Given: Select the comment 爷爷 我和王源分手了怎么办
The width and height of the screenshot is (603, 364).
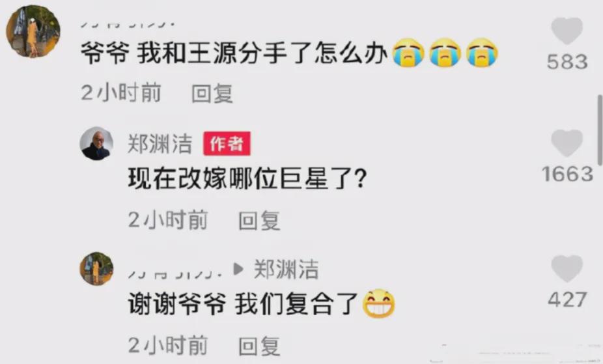Looking at the screenshot, I should pos(234,53).
